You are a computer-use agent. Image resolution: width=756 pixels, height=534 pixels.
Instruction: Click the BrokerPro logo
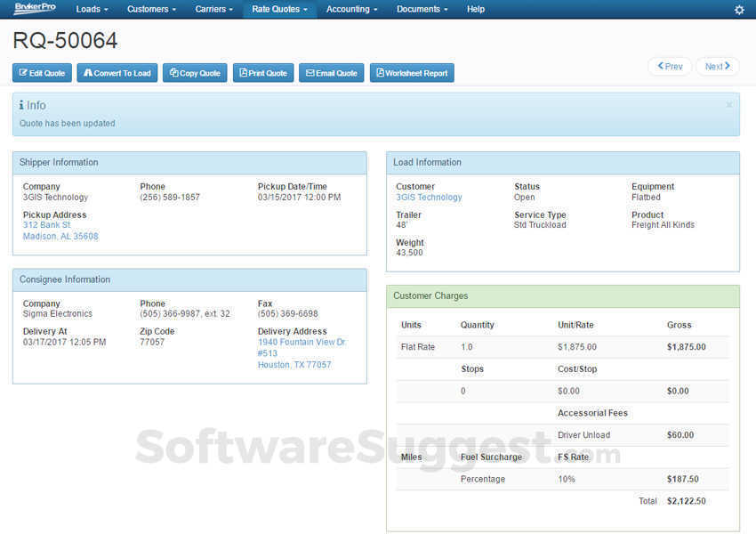click(x=34, y=9)
